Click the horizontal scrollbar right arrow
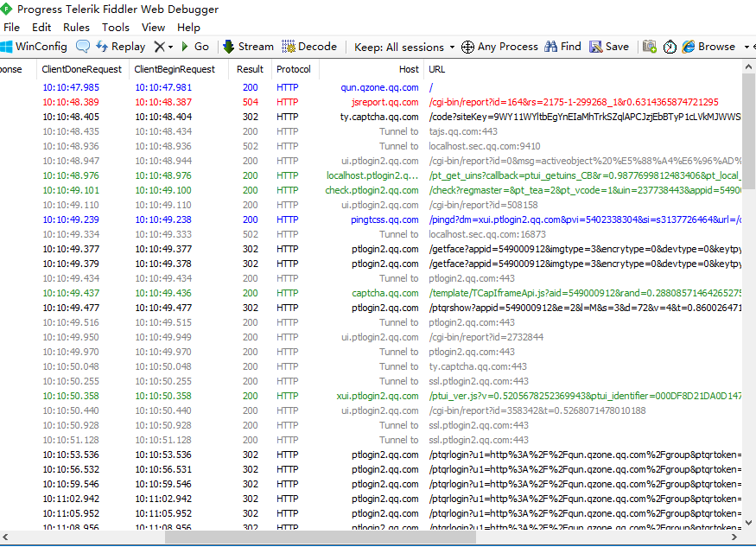The width and height of the screenshot is (756, 547). (x=734, y=537)
